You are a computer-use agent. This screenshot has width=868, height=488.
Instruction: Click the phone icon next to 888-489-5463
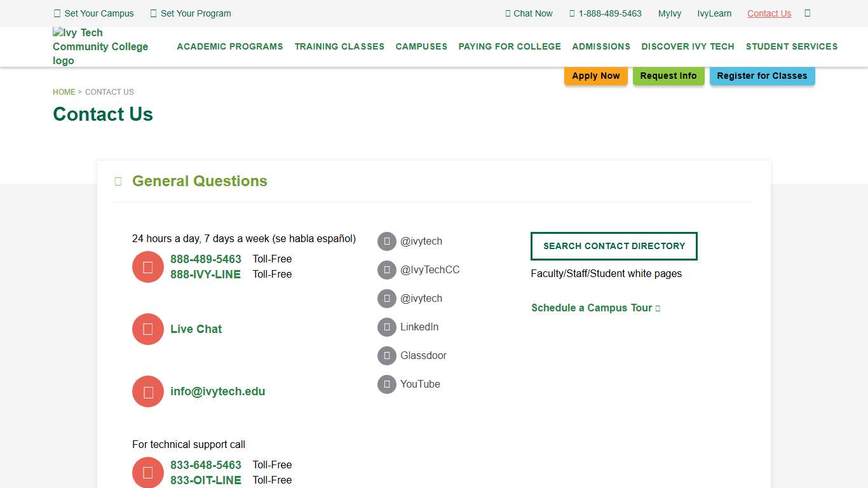click(147, 266)
